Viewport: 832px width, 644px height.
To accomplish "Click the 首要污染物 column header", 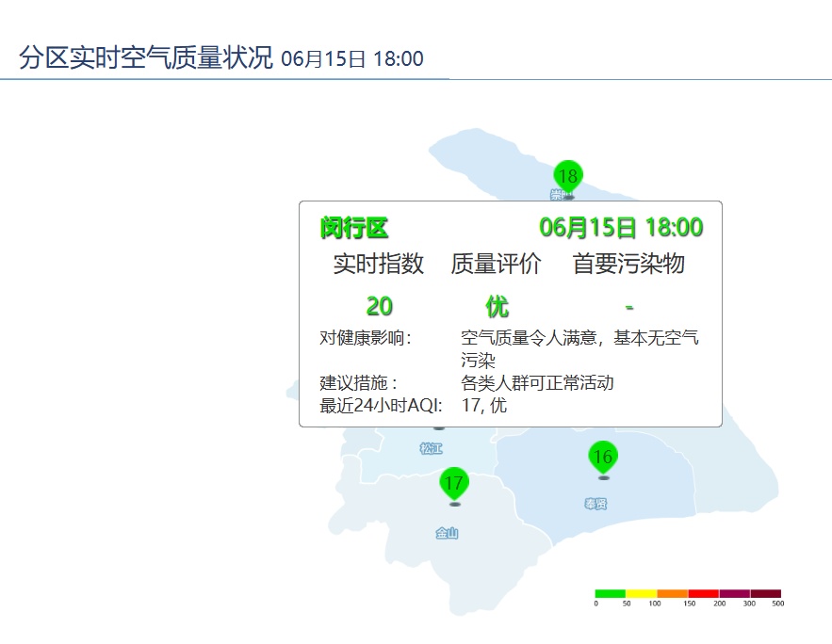I will click(x=628, y=264).
